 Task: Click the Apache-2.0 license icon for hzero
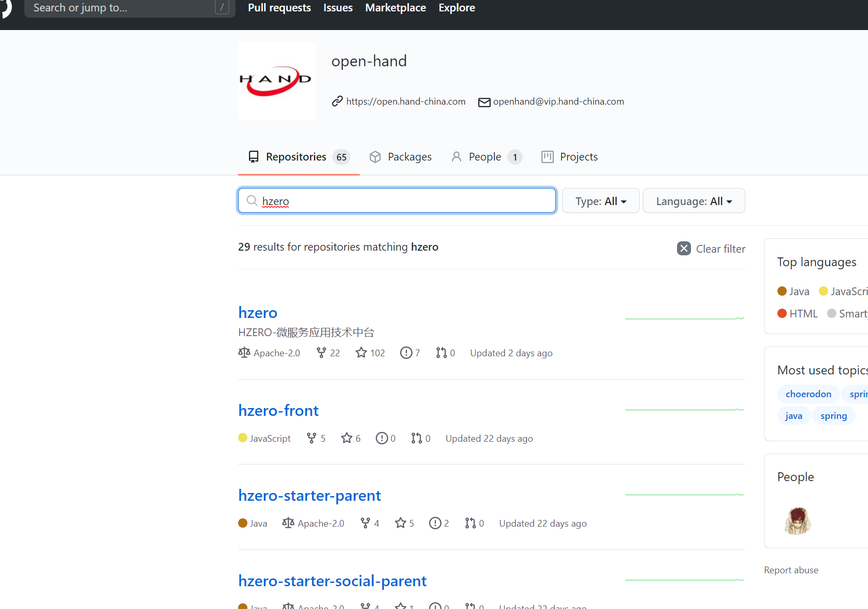[244, 353]
